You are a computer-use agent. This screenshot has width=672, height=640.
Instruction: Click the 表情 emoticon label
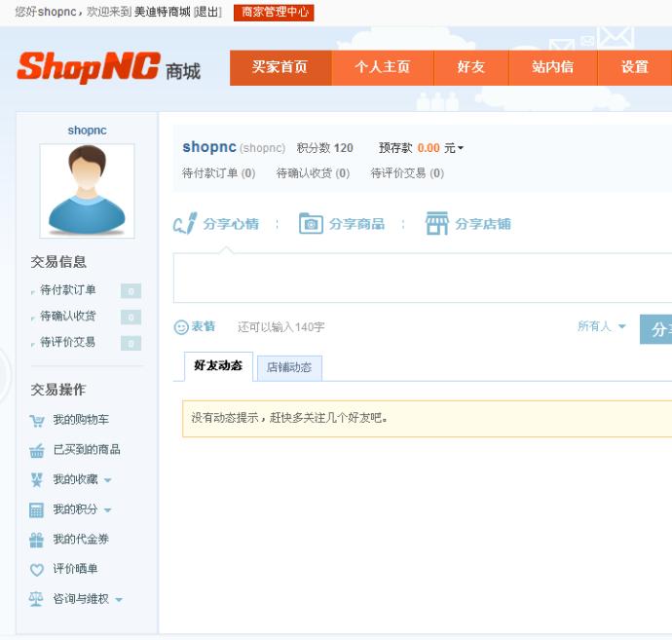coord(204,326)
